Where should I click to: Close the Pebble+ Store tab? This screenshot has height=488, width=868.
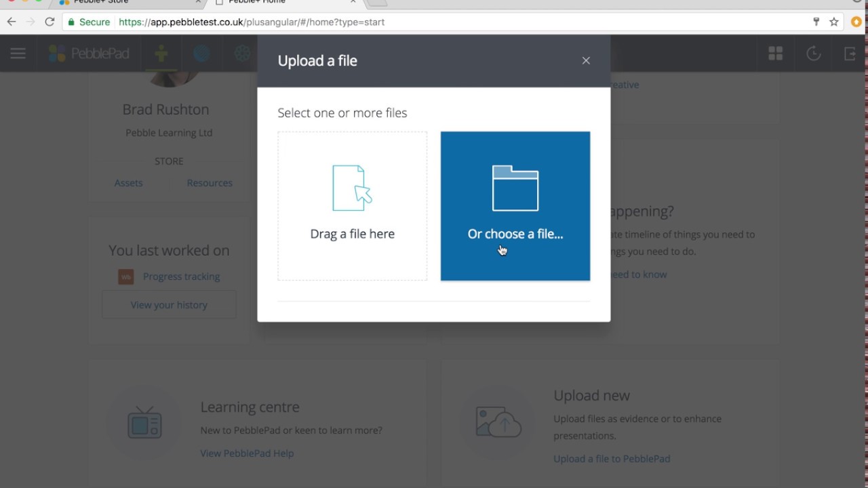pyautogui.click(x=197, y=2)
